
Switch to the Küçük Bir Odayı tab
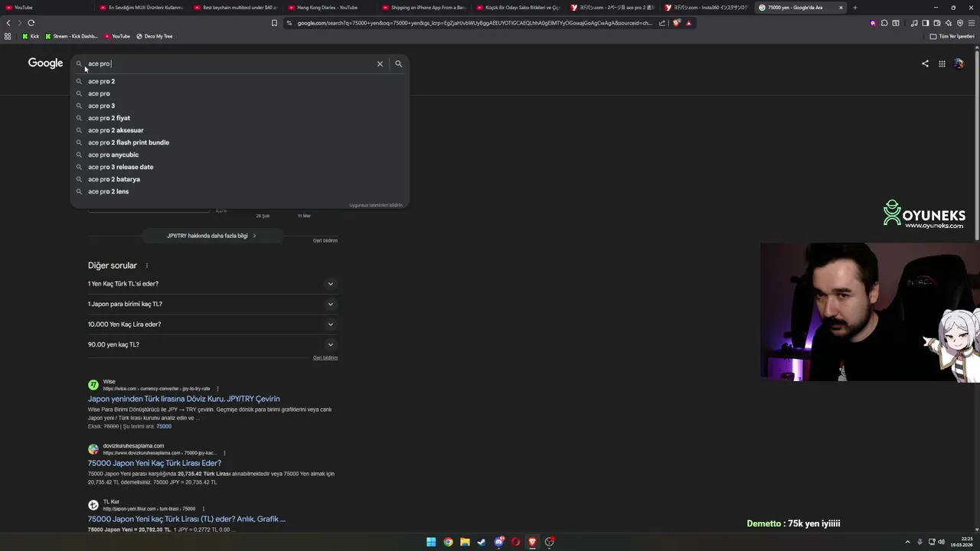(518, 8)
